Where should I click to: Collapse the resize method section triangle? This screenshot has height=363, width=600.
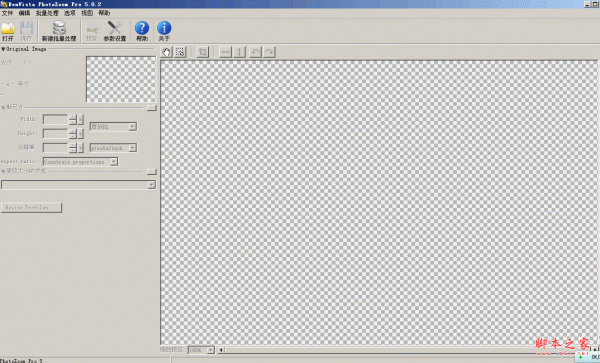pos(3,171)
